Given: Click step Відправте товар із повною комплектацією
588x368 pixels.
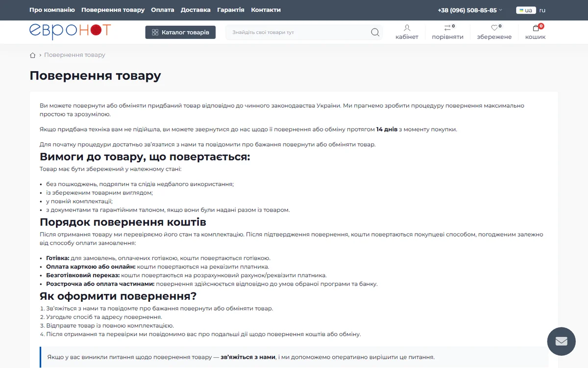Looking at the screenshot, I should [x=110, y=325].
